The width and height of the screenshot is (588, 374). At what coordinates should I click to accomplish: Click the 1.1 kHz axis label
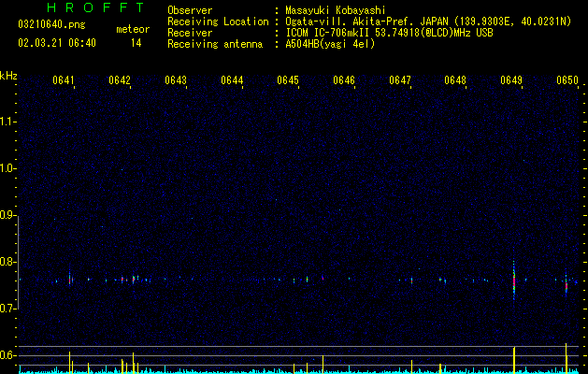click(7, 122)
